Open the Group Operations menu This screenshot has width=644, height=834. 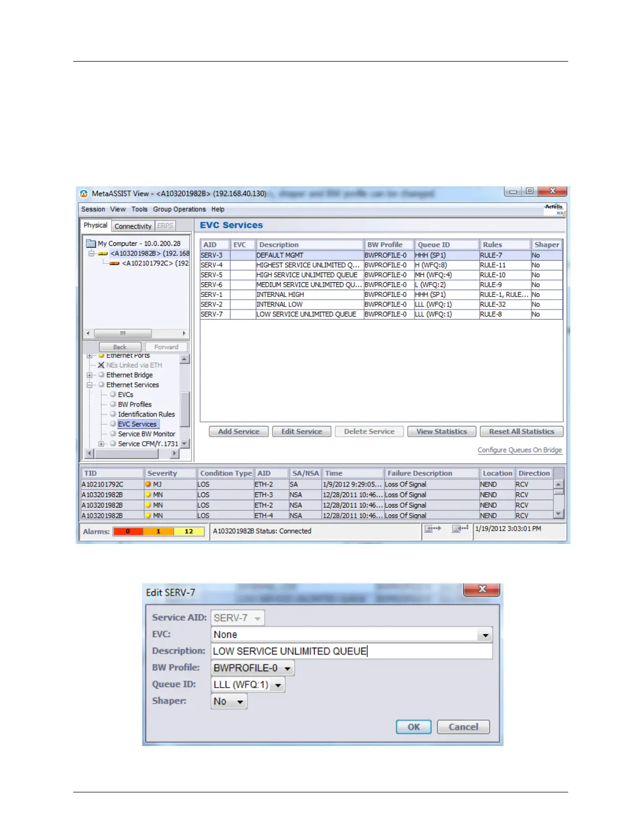coord(179,209)
